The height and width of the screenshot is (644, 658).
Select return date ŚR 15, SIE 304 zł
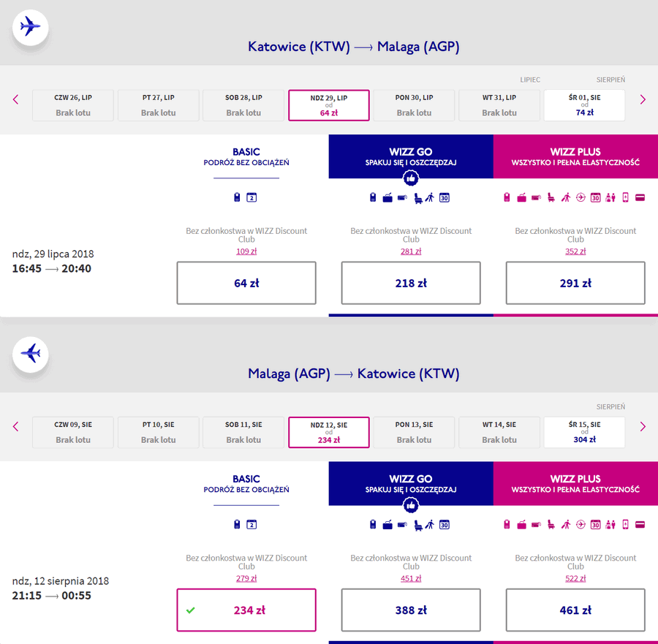[585, 433]
